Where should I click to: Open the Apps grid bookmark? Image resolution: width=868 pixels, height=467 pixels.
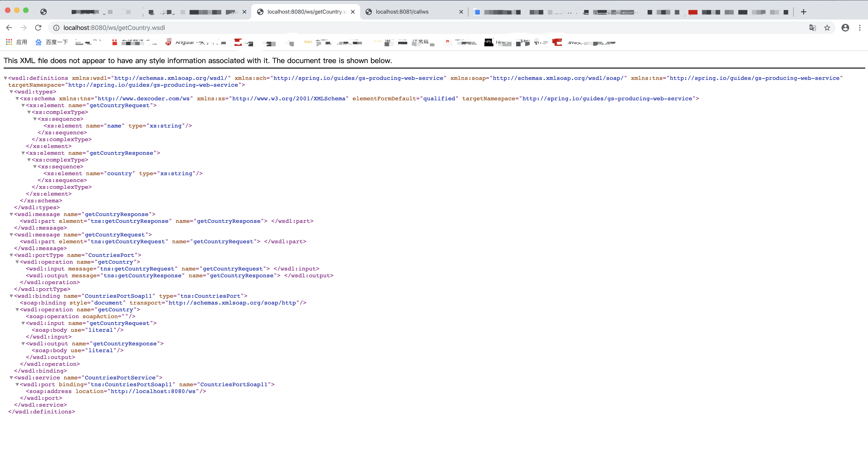point(9,42)
